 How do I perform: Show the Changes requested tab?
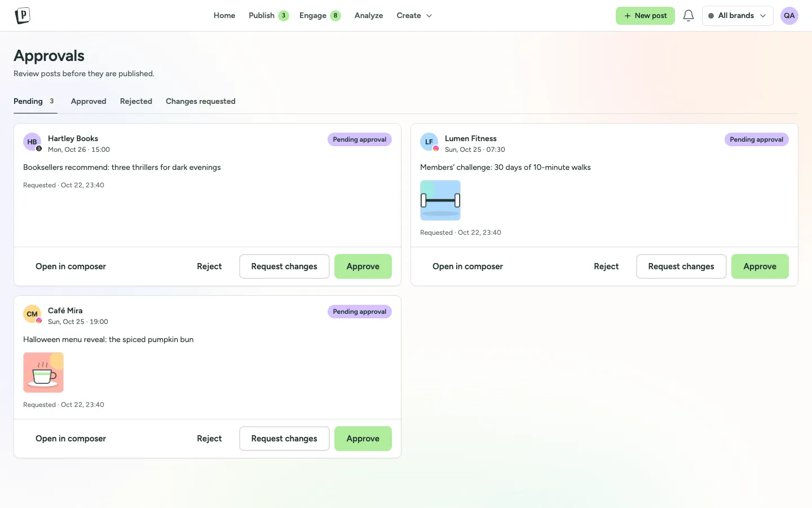(201, 102)
